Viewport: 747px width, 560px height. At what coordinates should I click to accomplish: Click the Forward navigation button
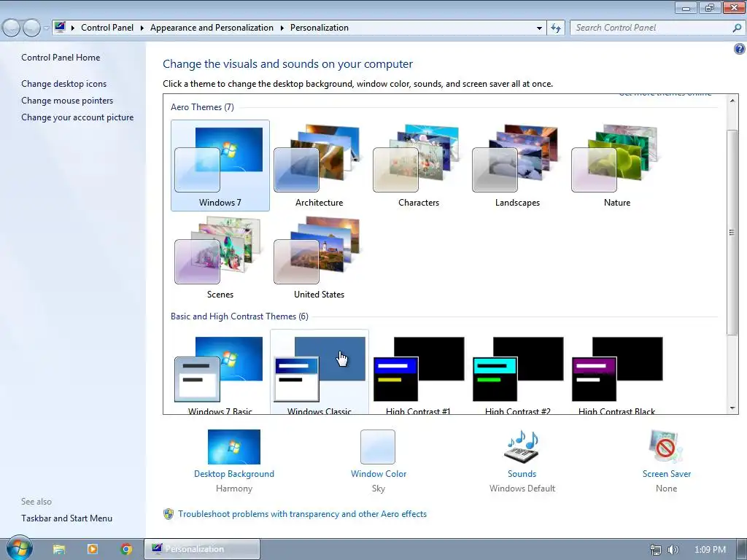[31, 28]
